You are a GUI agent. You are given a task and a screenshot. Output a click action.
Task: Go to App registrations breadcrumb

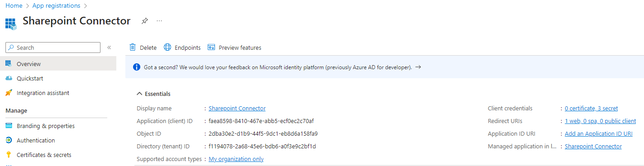[x=57, y=6]
